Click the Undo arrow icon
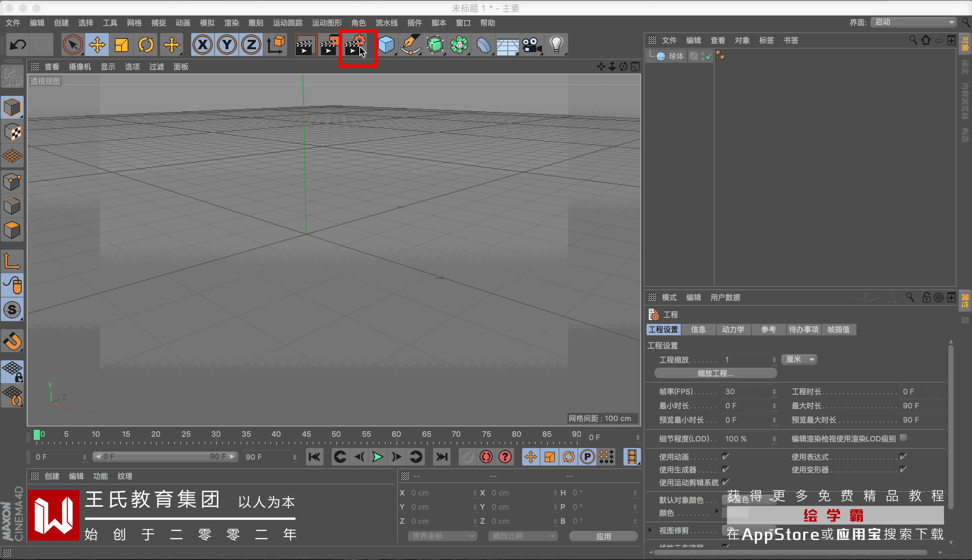The height and width of the screenshot is (560, 972). 18,45
